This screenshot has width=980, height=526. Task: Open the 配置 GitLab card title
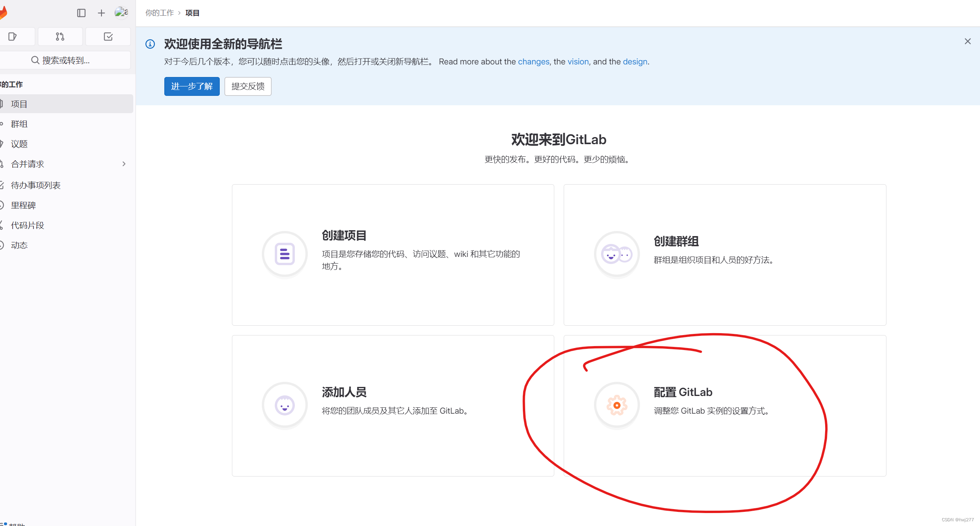click(683, 392)
